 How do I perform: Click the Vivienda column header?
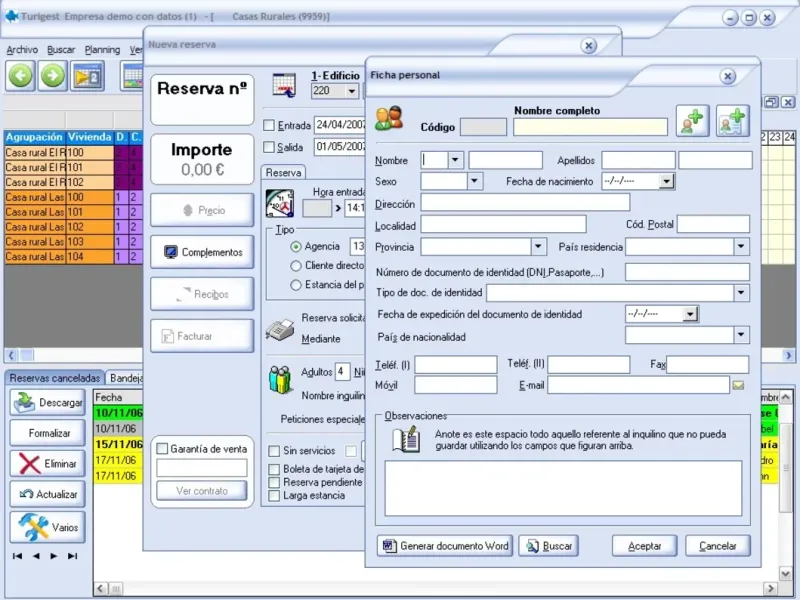(90, 137)
